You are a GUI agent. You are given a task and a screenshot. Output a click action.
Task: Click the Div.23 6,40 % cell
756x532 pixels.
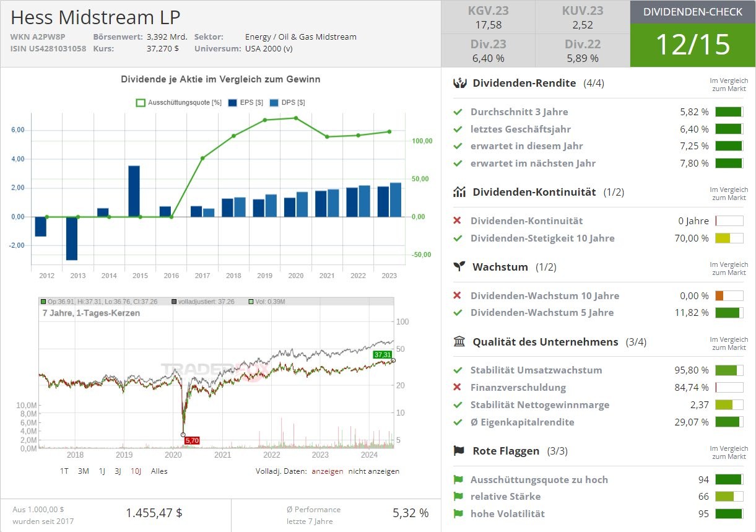pos(488,51)
